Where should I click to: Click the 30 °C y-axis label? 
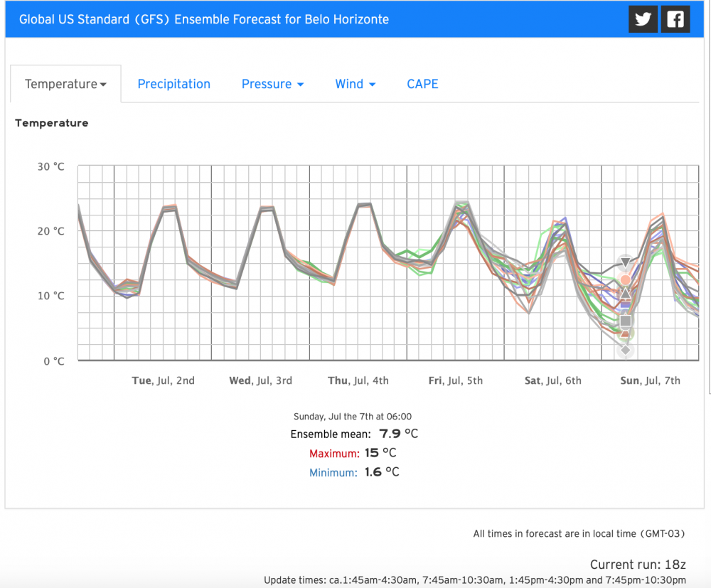(x=50, y=166)
